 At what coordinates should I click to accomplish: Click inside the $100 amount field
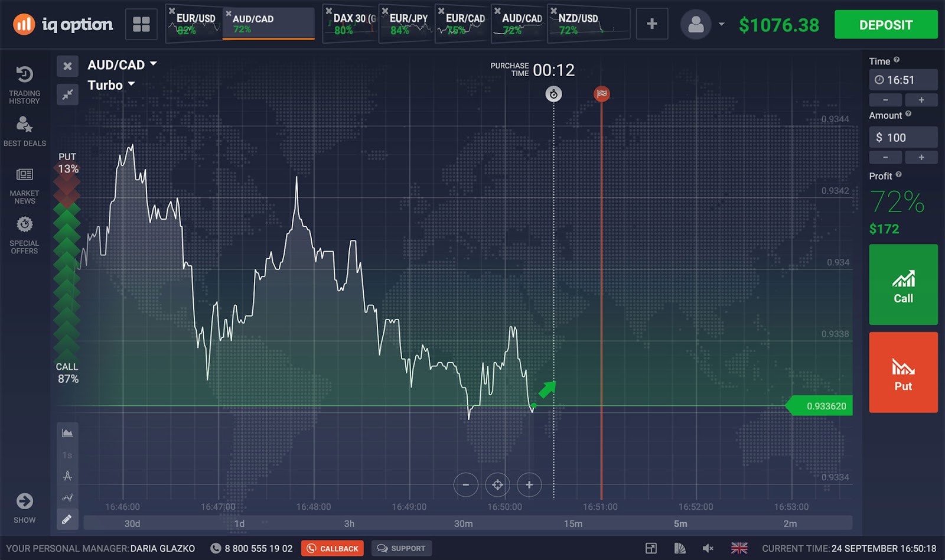(x=903, y=137)
